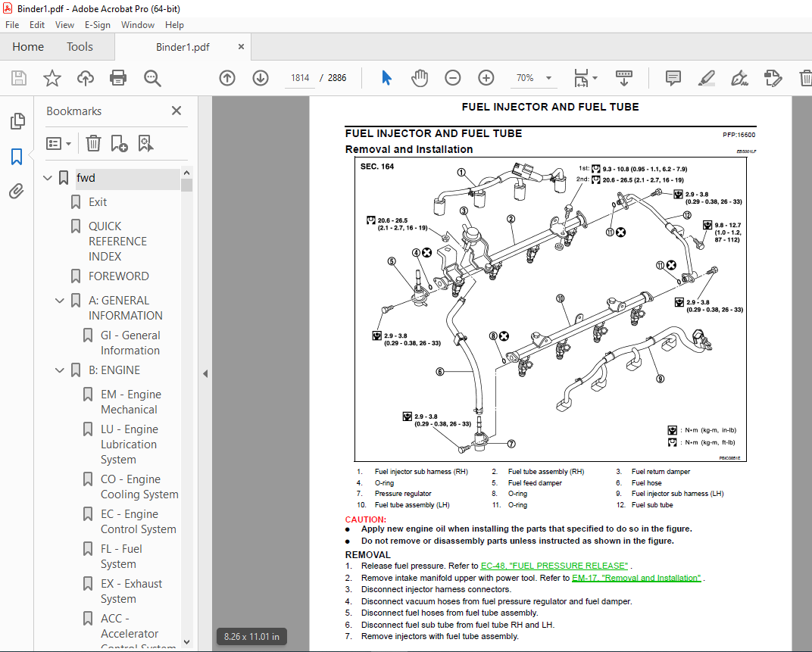This screenshot has width=812, height=652.
Task: Open LU - Engine Lubrication System bookmark
Action: click(130, 445)
